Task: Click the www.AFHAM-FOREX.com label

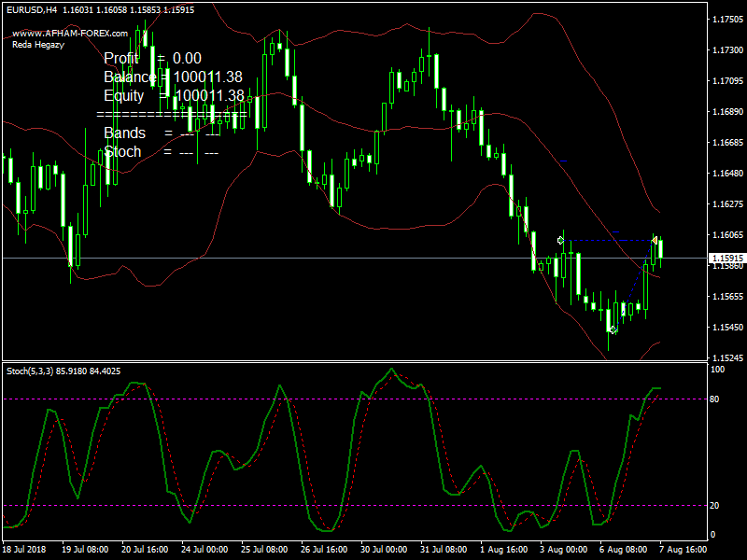Action: [x=70, y=33]
